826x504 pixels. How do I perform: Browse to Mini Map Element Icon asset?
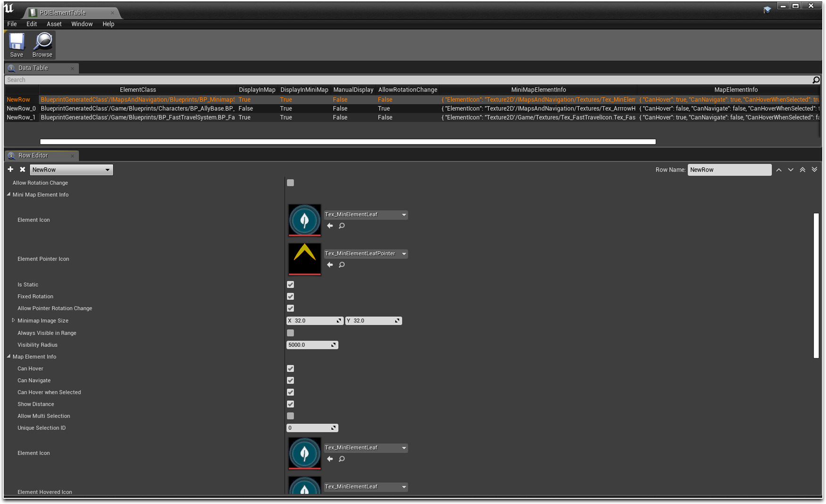(x=342, y=226)
